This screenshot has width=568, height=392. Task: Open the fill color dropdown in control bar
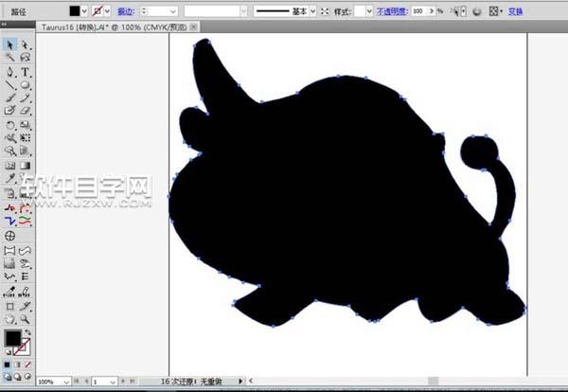(x=84, y=11)
